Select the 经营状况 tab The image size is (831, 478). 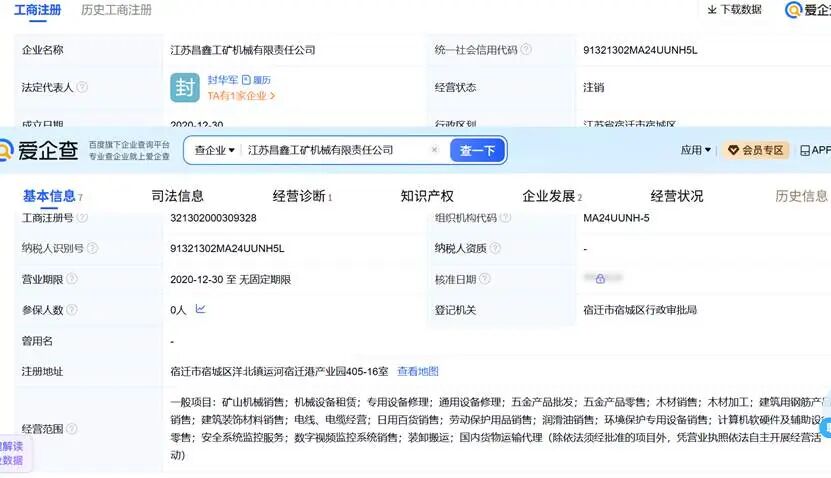coord(677,196)
